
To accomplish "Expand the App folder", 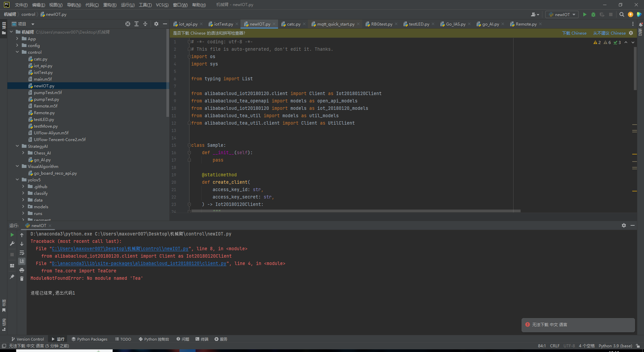I will [17, 39].
